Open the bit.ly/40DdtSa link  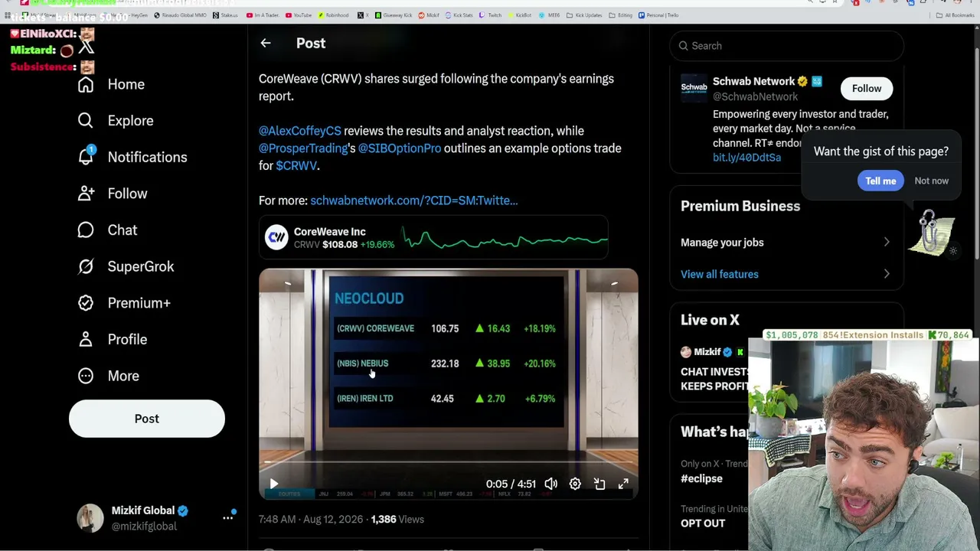[x=746, y=158]
